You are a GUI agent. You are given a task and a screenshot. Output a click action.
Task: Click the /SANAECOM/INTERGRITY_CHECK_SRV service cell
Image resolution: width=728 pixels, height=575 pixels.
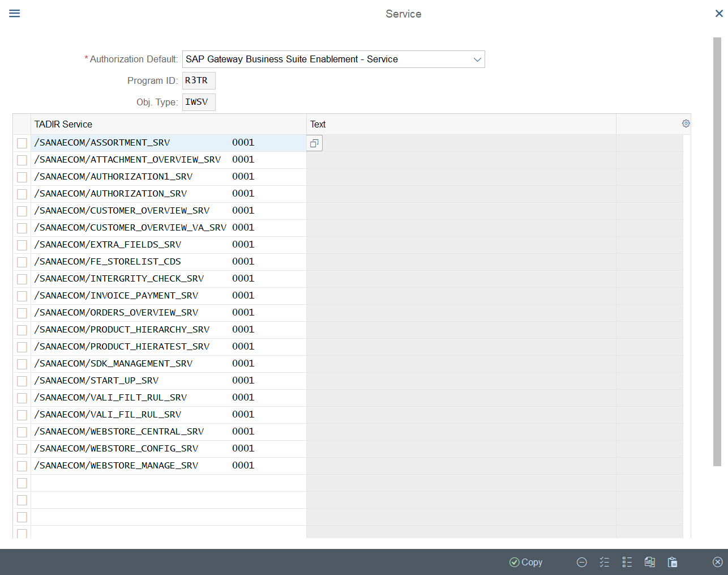point(169,279)
